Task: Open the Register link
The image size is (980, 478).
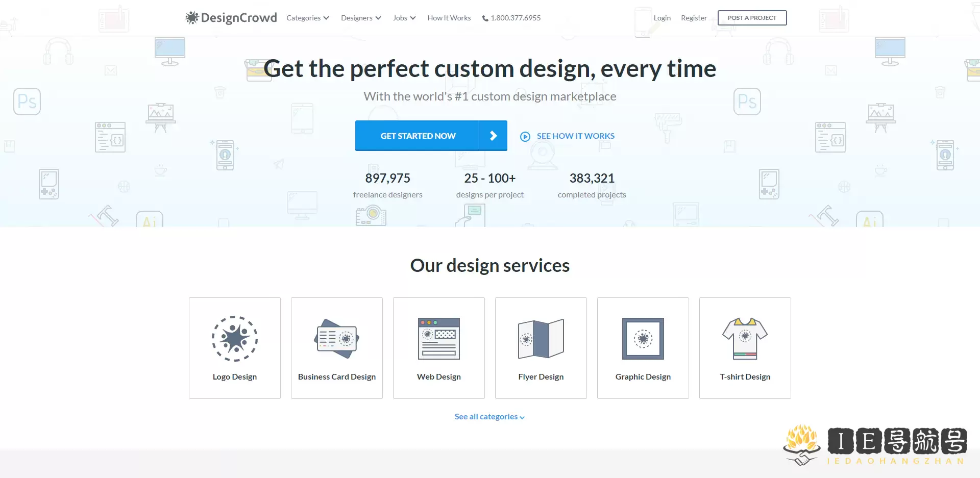Action: (x=694, y=18)
